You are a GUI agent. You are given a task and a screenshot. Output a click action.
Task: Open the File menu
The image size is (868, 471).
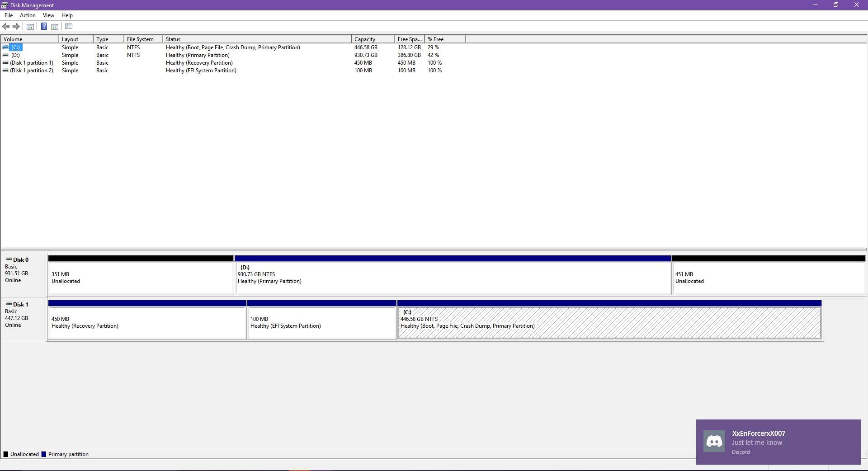pos(9,15)
